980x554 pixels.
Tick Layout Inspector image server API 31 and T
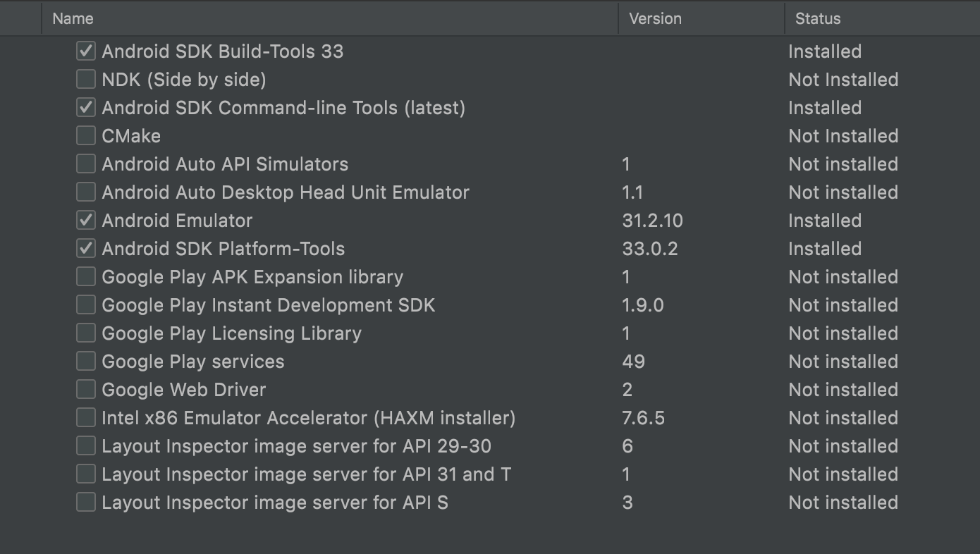coord(86,474)
